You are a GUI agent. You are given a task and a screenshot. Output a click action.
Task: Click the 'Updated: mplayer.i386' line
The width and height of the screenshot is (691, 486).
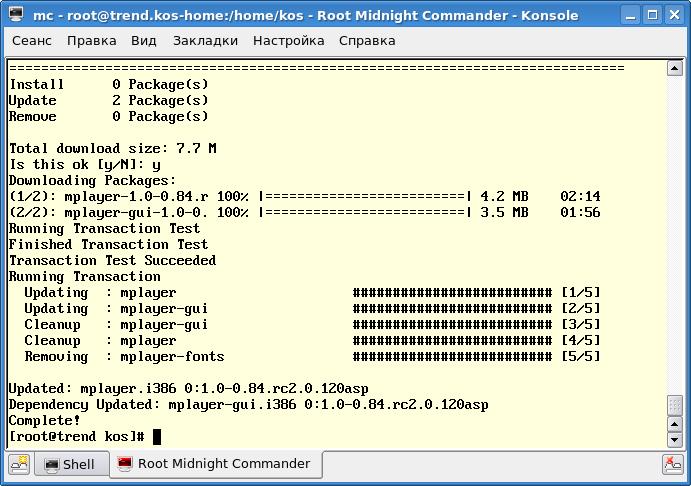[x=189, y=389]
